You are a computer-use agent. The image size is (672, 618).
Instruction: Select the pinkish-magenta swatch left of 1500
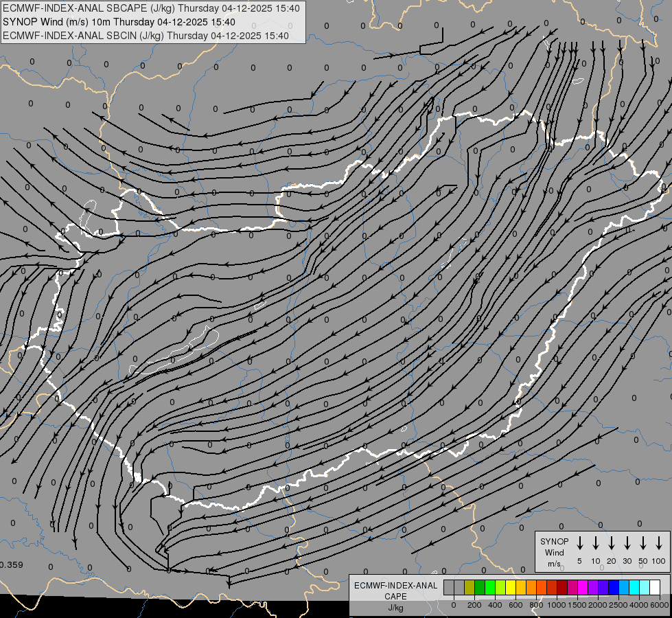click(x=573, y=587)
